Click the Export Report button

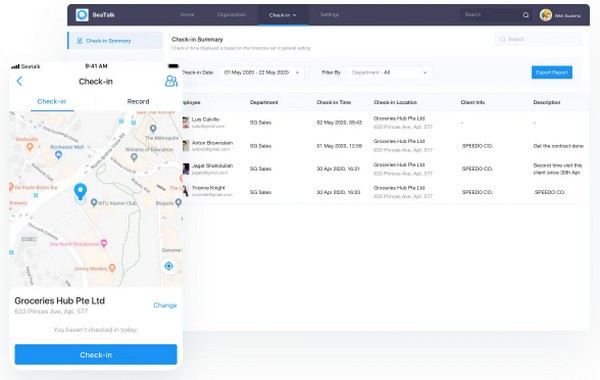tap(552, 72)
